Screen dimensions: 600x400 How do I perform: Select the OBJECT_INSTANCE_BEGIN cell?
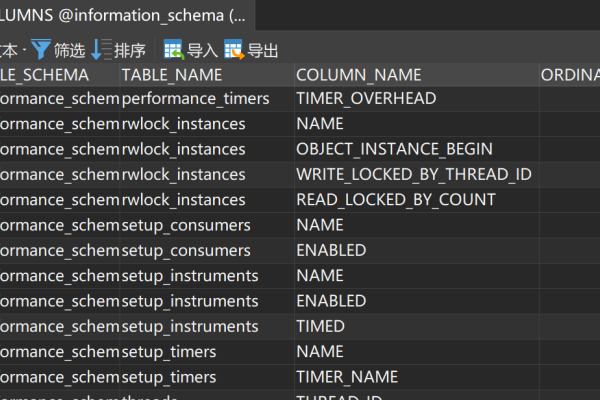(x=394, y=149)
